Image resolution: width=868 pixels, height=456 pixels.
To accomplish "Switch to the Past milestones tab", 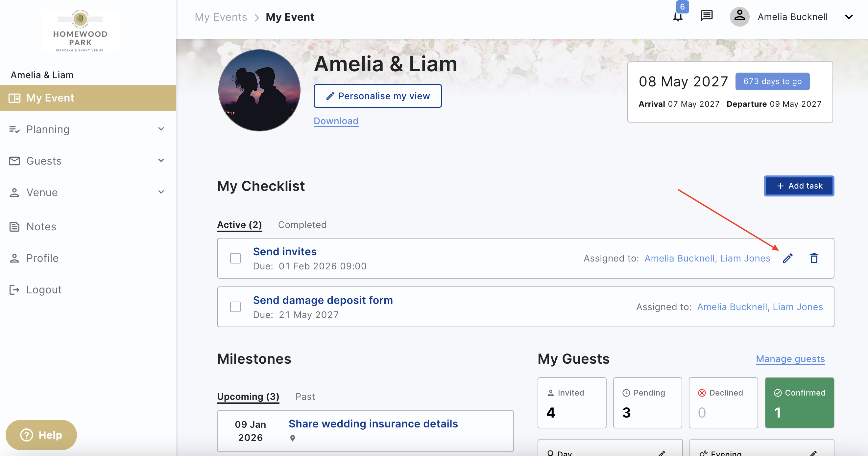I will point(305,397).
